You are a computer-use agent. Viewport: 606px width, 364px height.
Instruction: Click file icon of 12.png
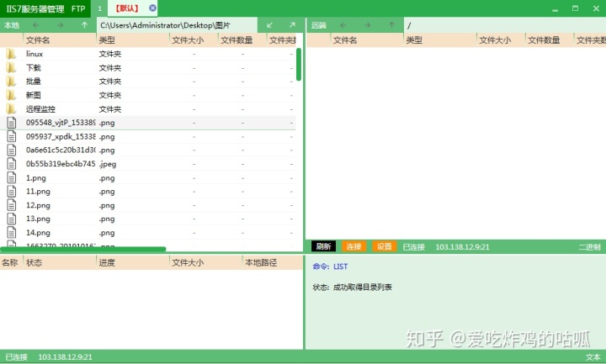(x=12, y=205)
